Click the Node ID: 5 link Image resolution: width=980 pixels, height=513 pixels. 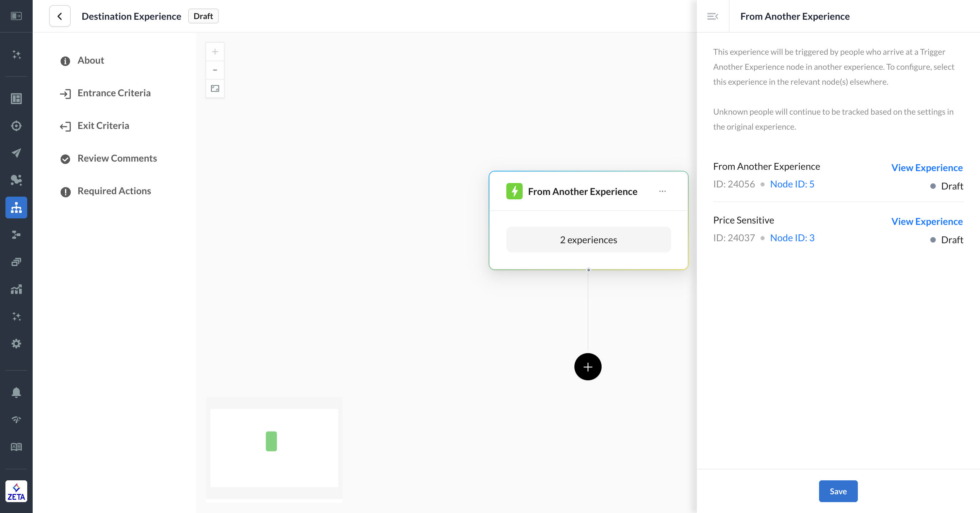(792, 184)
